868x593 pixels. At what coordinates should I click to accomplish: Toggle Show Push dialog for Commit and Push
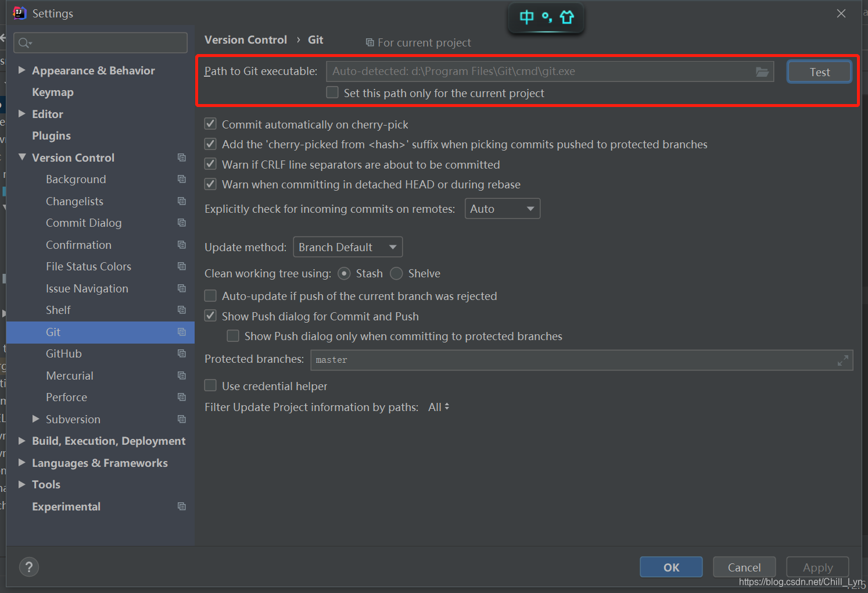tap(210, 316)
